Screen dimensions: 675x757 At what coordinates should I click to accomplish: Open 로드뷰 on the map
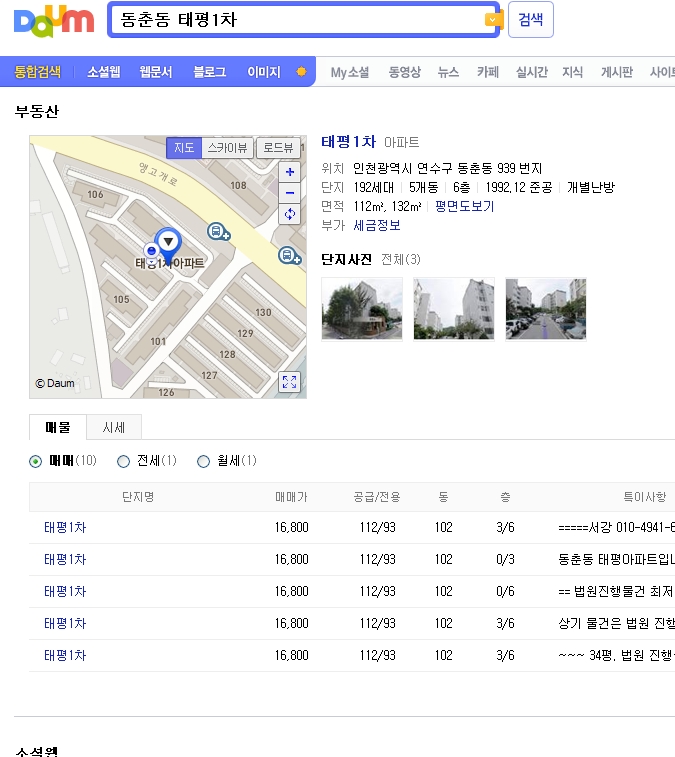coord(280,147)
